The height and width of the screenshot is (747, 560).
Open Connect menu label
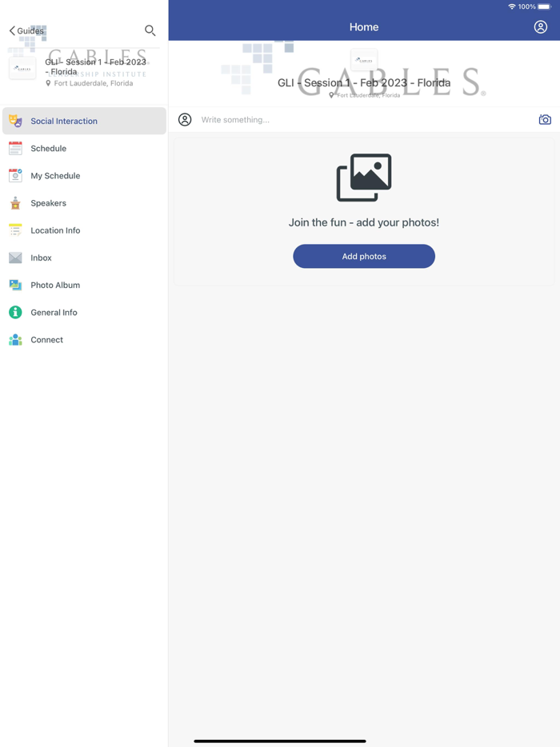[x=46, y=340]
